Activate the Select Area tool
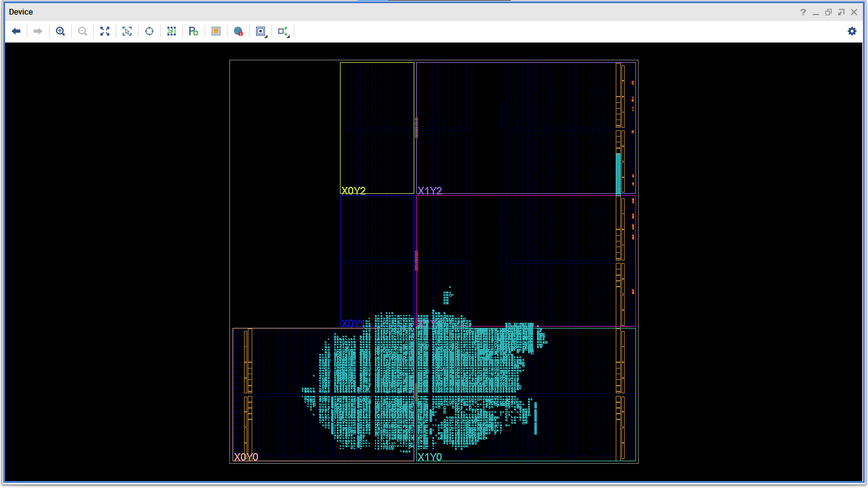Viewport: 868px width, 488px height. click(x=127, y=31)
